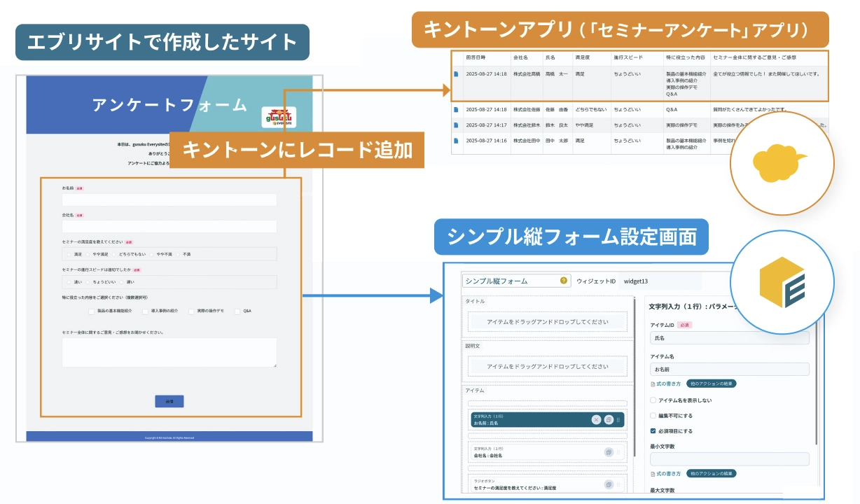
Task: Uncheck 必須項目にする checkbox
Action: click(x=653, y=431)
